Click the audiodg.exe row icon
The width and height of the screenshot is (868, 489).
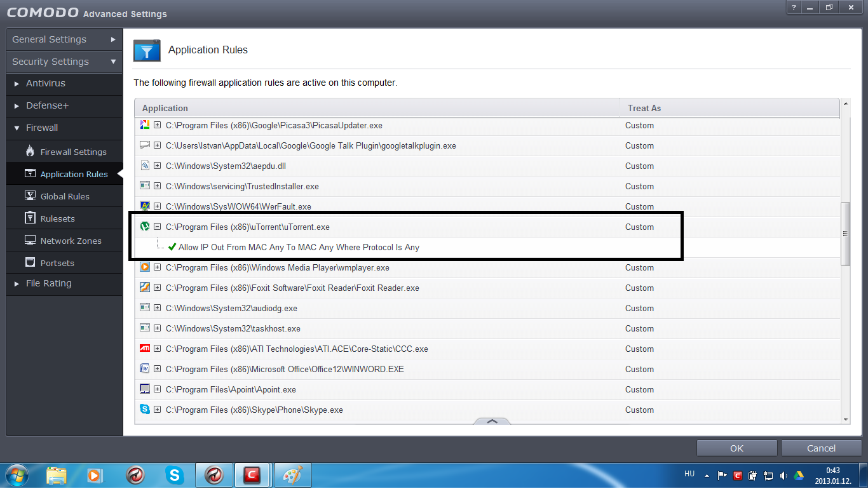(145, 308)
